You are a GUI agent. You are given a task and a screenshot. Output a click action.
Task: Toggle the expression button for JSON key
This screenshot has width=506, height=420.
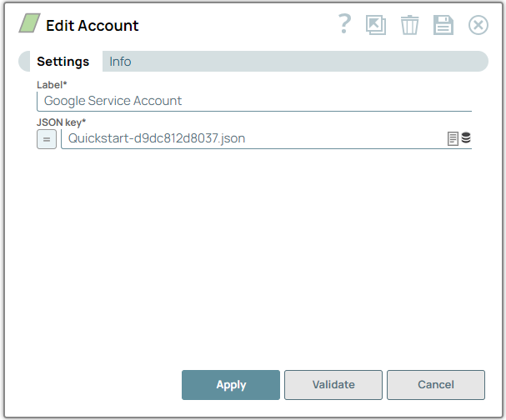pos(47,139)
